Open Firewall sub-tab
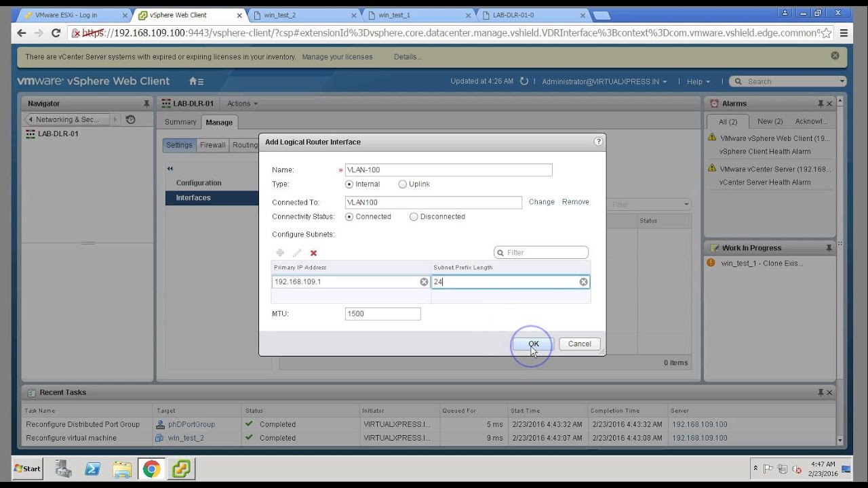Image resolution: width=868 pixels, height=488 pixels. click(x=212, y=145)
